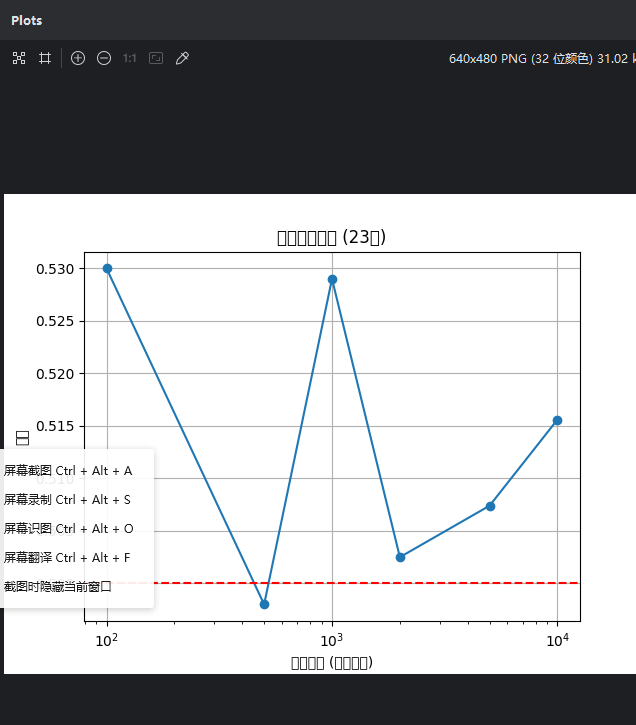This screenshot has height=725, width=636.
Task: Choose 屏幕截图 Ctrl + Alt + A
Action: coord(68,470)
